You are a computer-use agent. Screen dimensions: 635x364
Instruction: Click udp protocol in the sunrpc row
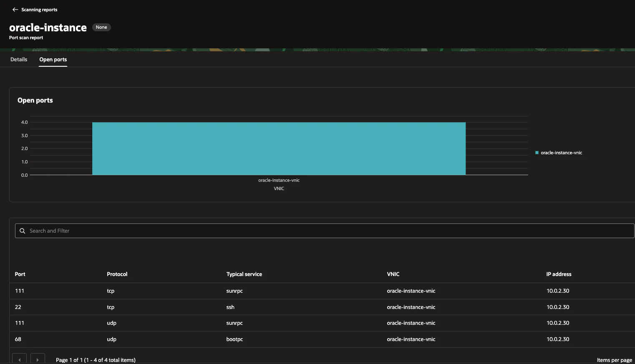click(x=111, y=323)
